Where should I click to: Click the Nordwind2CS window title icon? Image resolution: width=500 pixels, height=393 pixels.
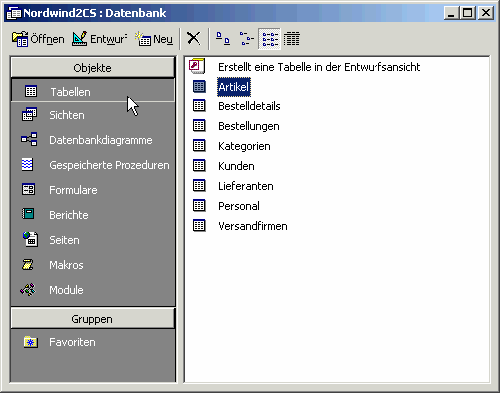14,13
